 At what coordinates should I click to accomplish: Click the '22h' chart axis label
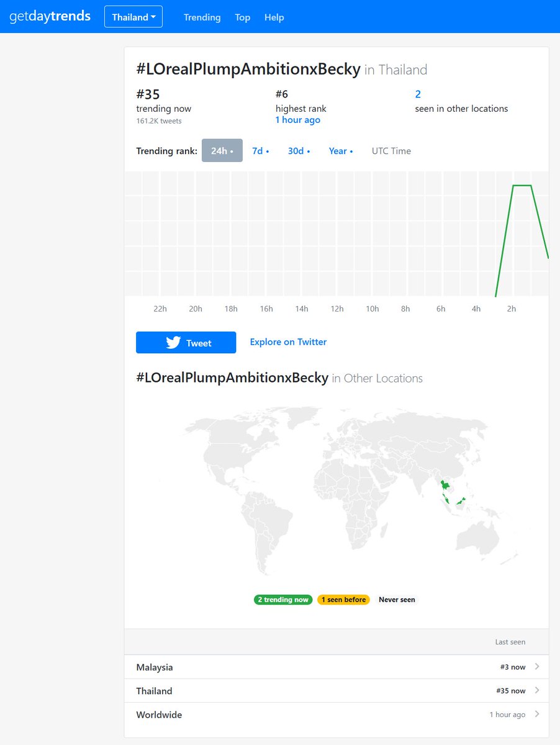pos(160,309)
